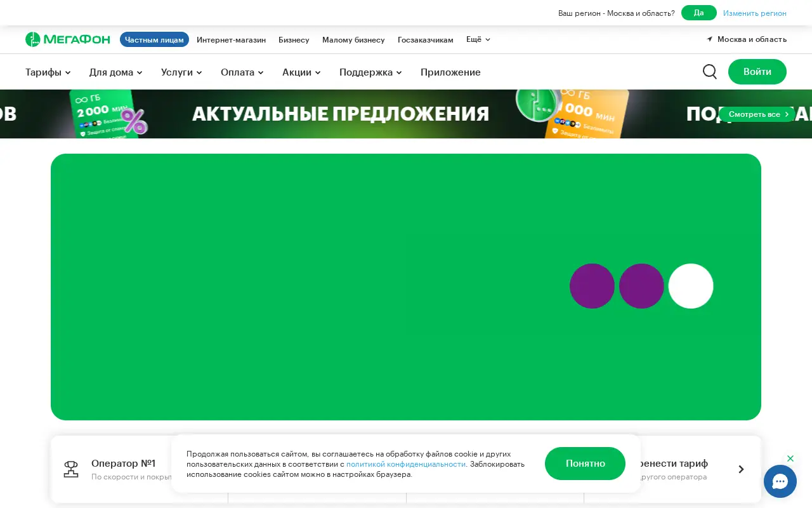Expand the Поддержка menu

tap(370, 72)
